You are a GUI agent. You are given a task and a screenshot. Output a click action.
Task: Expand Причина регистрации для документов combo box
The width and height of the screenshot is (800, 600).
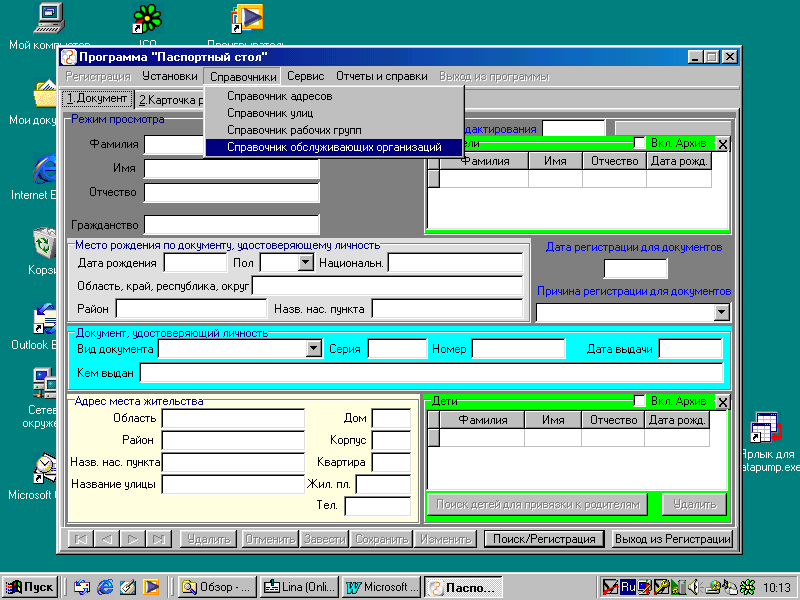click(x=722, y=312)
